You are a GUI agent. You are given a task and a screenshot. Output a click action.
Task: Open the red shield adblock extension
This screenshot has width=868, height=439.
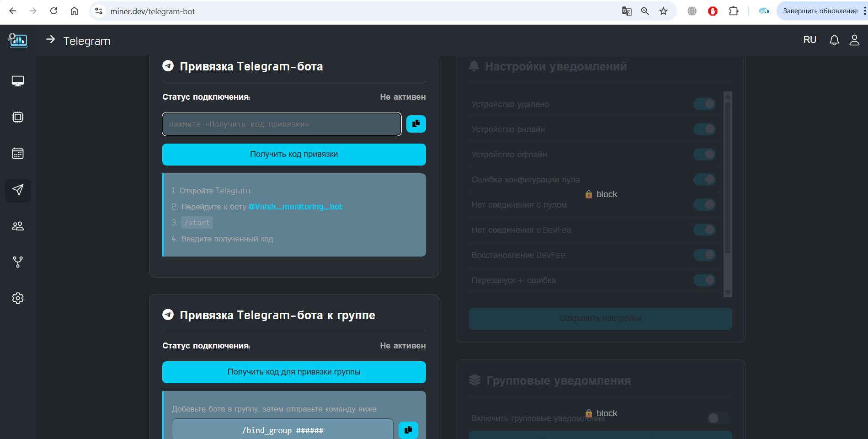713,11
